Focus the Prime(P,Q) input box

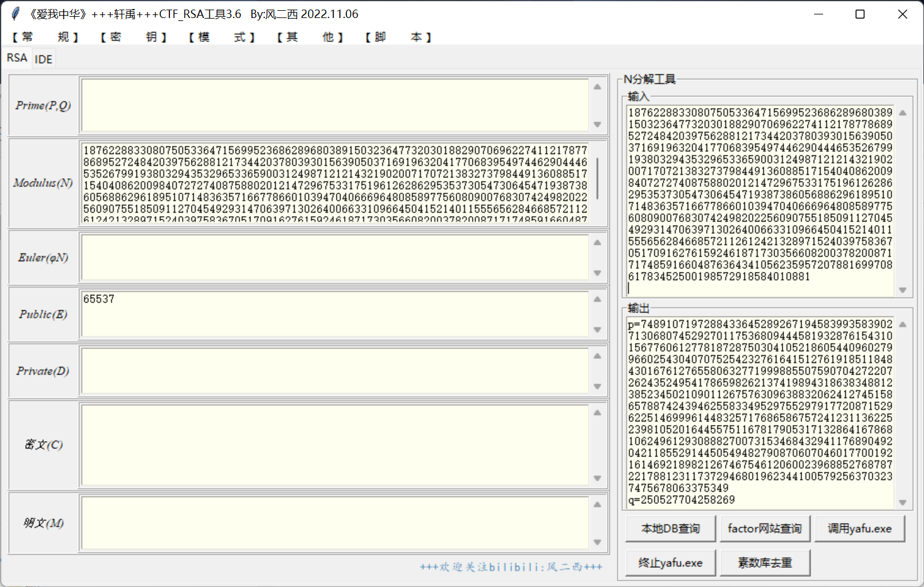pos(334,105)
